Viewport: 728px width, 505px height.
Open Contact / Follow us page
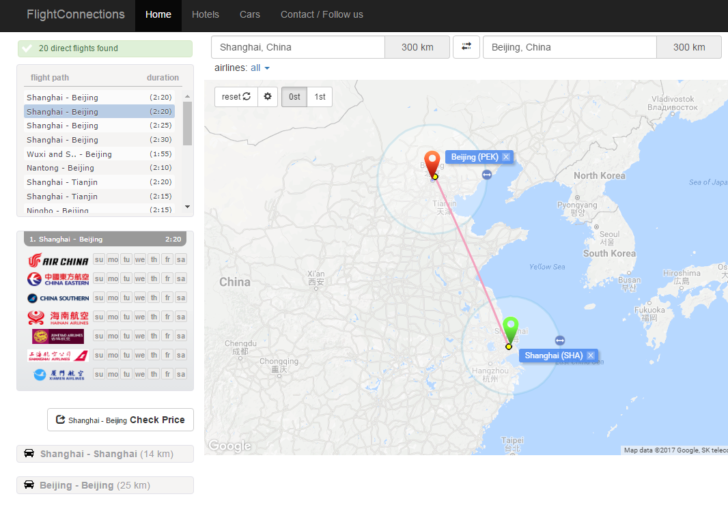click(x=322, y=14)
